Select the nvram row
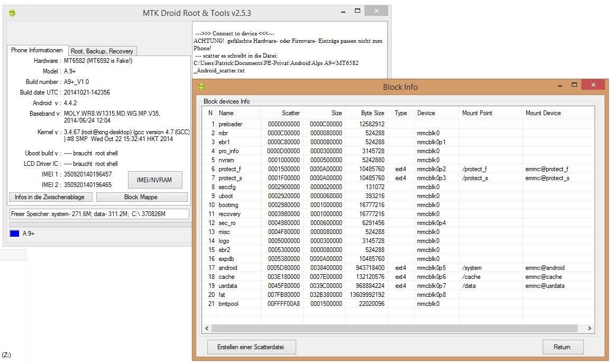Image resolution: width=613 pixels, height=364 pixels. [x=398, y=160]
